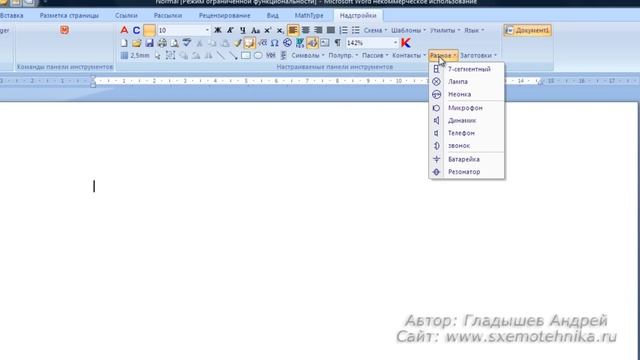Expand the Контакты dropdown
The width and height of the screenshot is (640, 360).
pyautogui.click(x=409, y=56)
